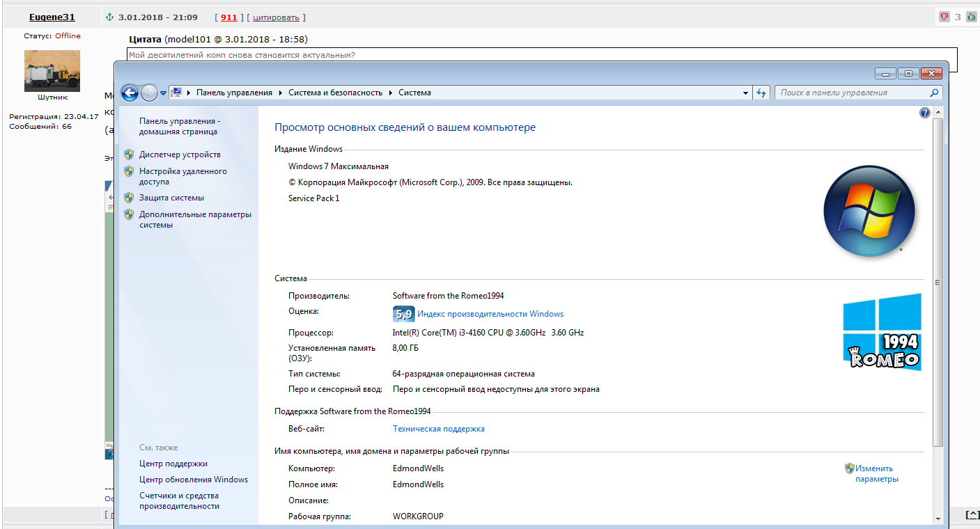Open forum post number 911 link
This screenshot has width=980, height=529.
coord(229,17)
